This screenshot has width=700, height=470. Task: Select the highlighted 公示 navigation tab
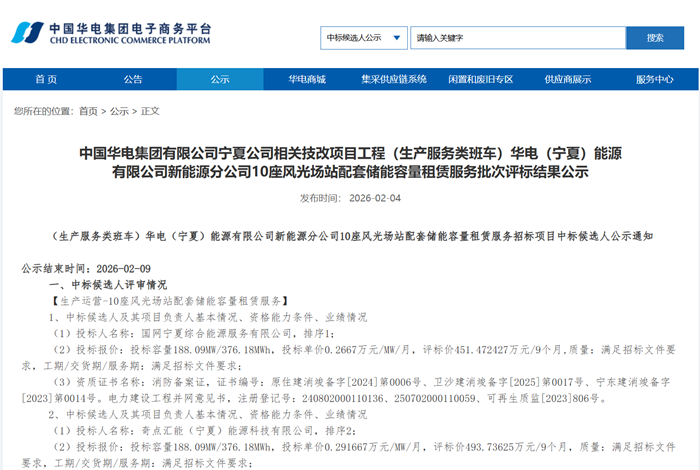point(220,79)
